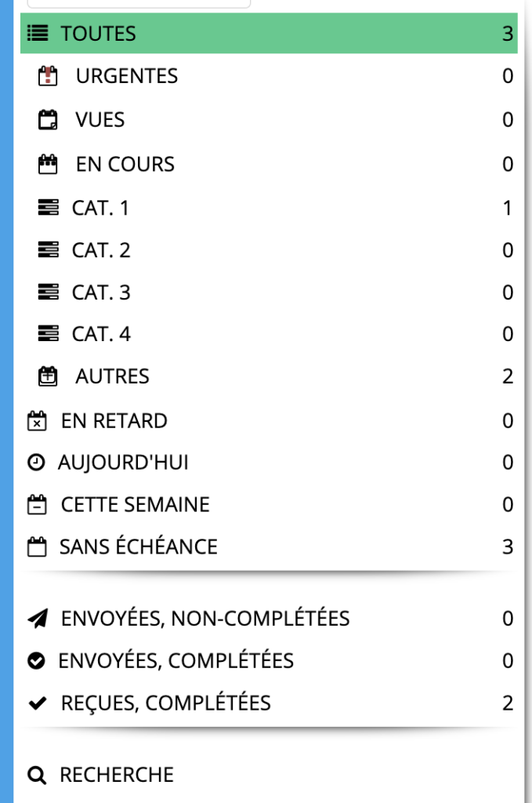Click the magnifier icon beside RECHERCHE
The height and width of the screenshot is (803, 532).
pyautogui.click(x=37, y=775)
